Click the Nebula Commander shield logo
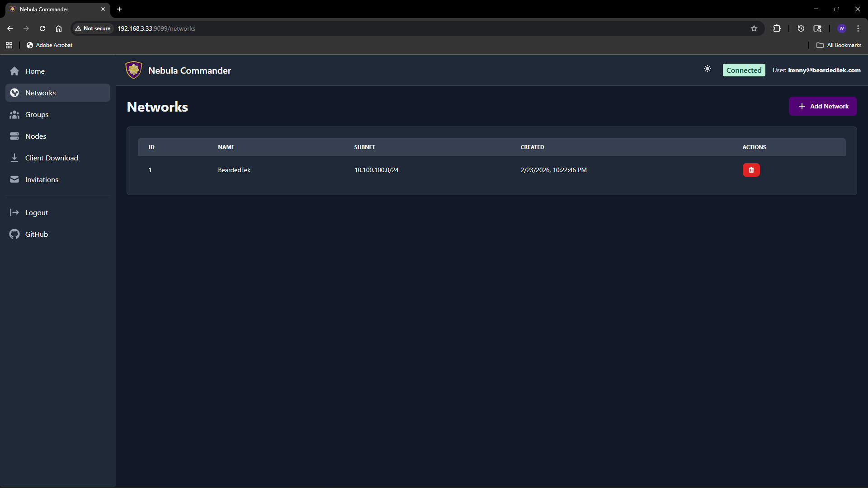The height and width of the screenshot is (488, 868). click(x=133, y=70)
